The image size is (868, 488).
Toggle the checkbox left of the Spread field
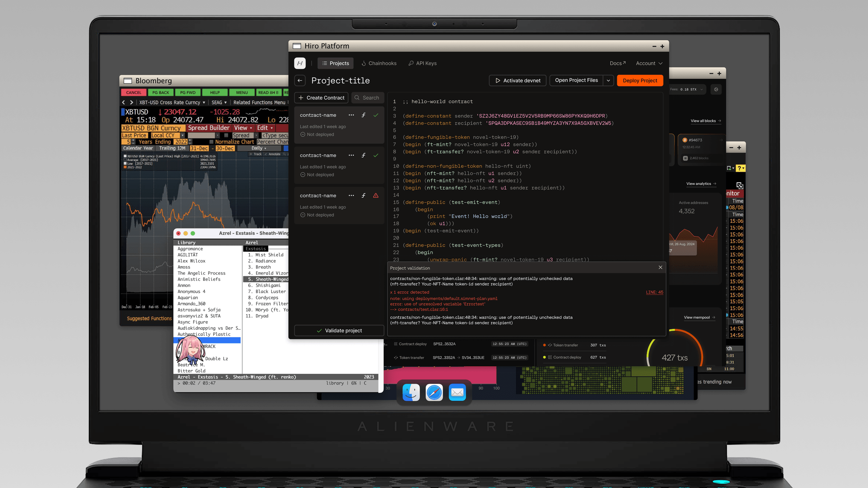(x=226, y=136)
